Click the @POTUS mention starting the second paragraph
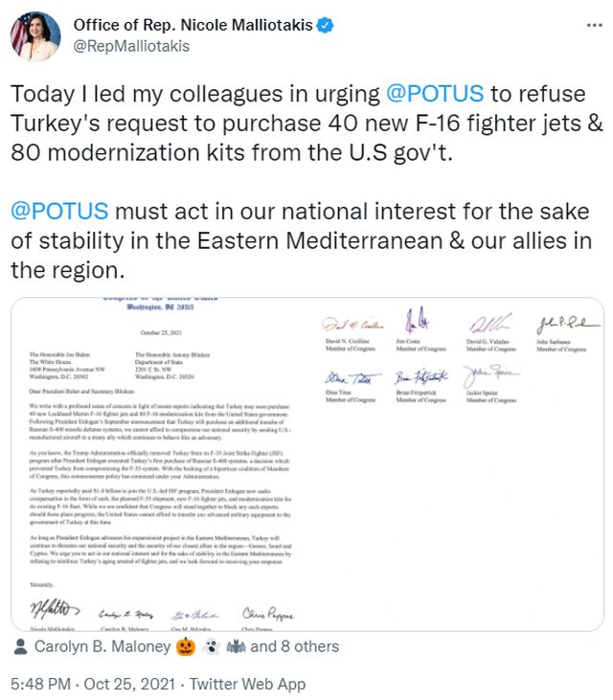 [x=59, y=212]
